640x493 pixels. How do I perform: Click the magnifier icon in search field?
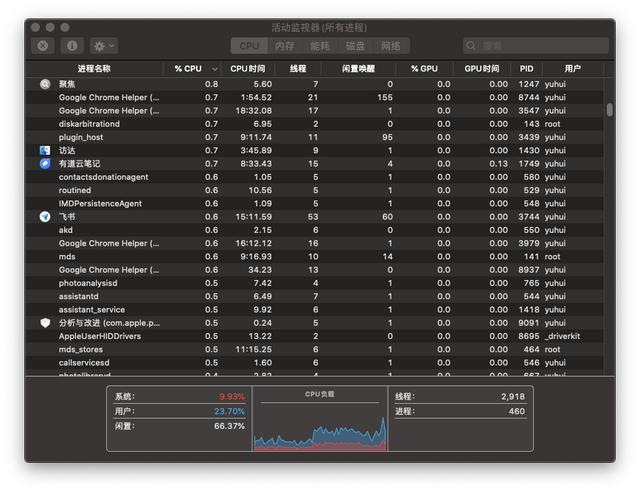point(473,46)
